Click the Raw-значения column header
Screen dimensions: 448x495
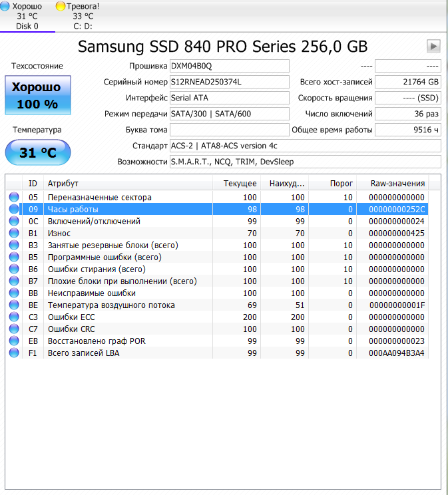tap(393, 184)
